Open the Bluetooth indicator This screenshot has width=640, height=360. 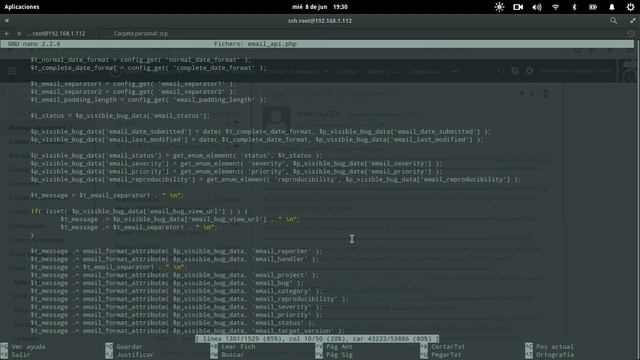tap(574, 7)
